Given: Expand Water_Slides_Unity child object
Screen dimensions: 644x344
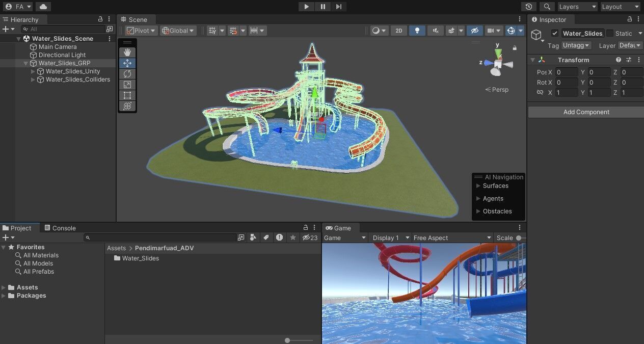Looking at the screenshot, I should pos(33,71).
